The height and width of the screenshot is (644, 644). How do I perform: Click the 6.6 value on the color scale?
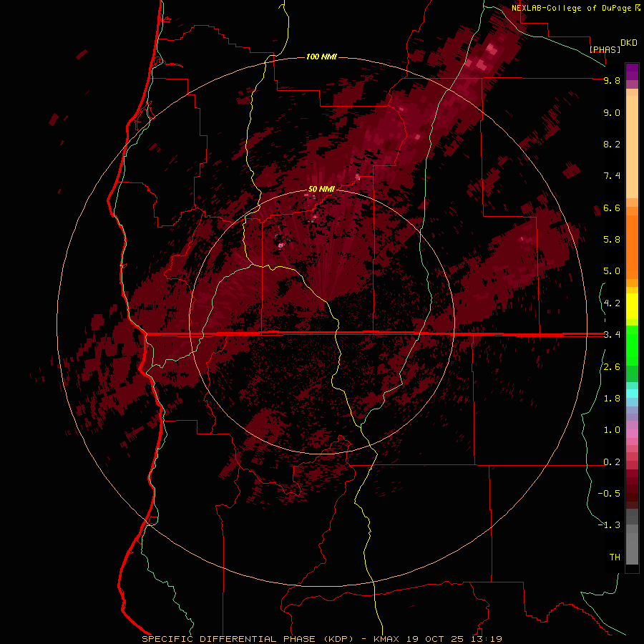pyautogui.click(x=612, y=208)
